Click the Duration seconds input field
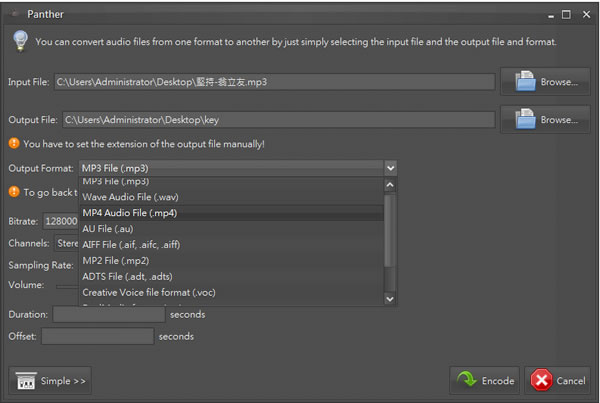Viewport: 600px width, 403px height. 109,314
